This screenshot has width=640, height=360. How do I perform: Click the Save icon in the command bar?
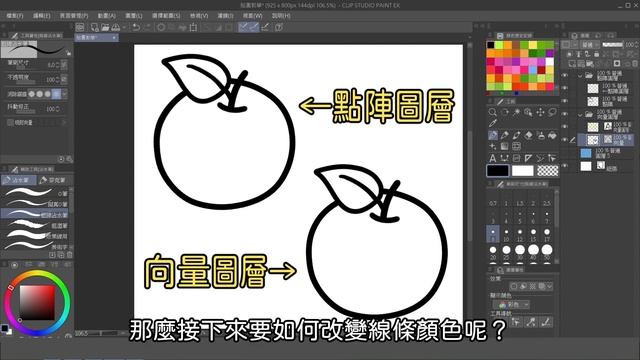pos(116,27)
